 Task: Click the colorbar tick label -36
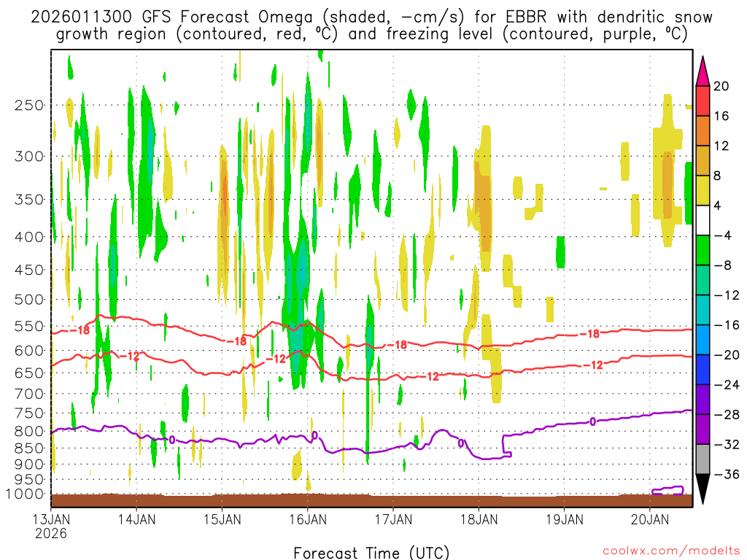(727, 474)
